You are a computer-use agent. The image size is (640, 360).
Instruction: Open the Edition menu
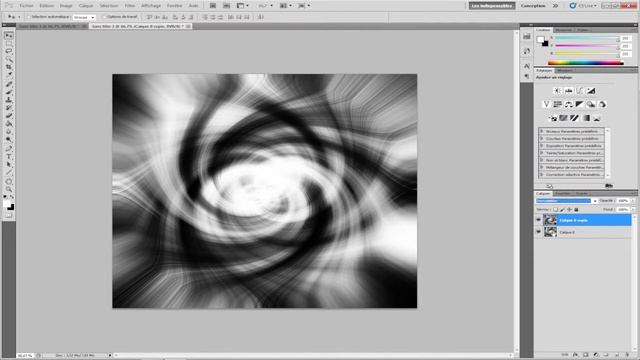click(47, 6)
